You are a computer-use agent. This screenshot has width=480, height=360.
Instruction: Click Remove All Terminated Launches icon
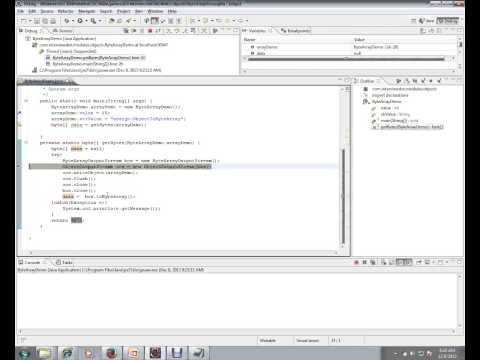[x=126, y=31]
